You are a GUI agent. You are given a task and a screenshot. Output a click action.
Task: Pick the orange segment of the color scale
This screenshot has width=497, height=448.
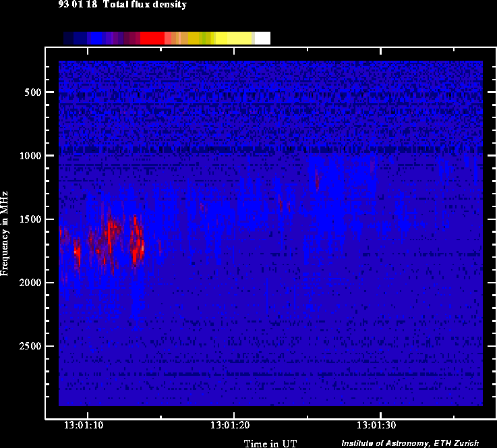coord(184,38)
